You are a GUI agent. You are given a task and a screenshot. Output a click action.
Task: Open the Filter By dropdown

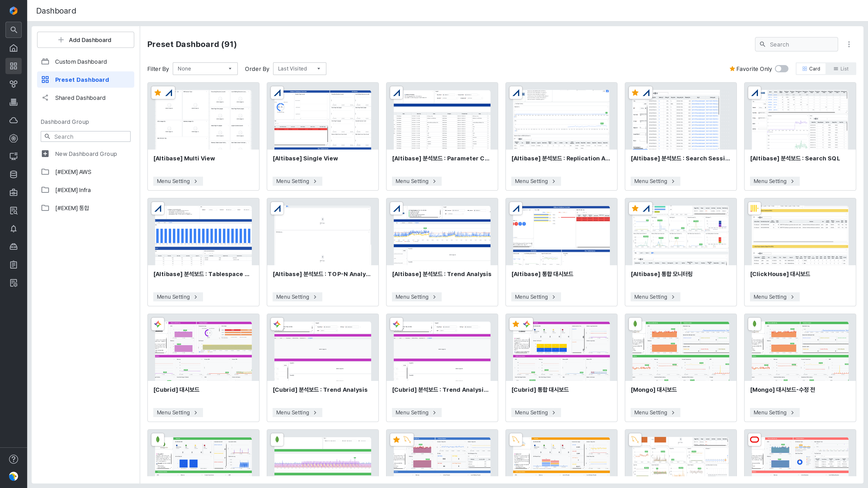205,69
